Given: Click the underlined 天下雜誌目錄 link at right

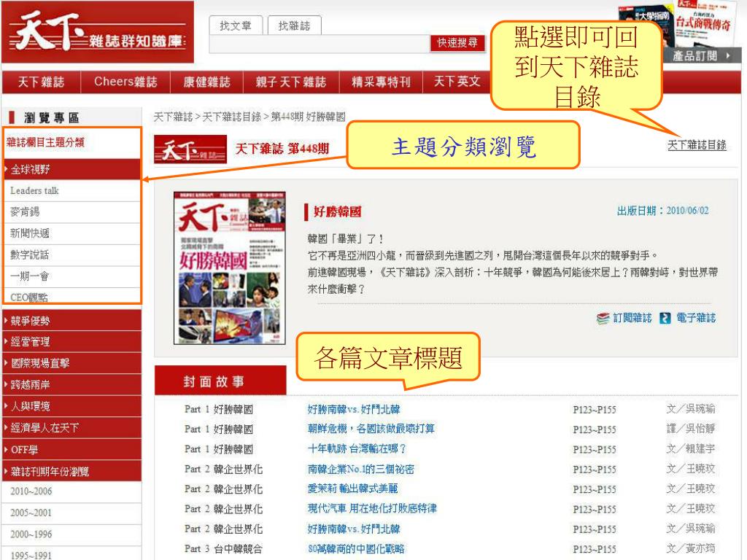Looking at the screenshot, I should click(x=697, y=145).
